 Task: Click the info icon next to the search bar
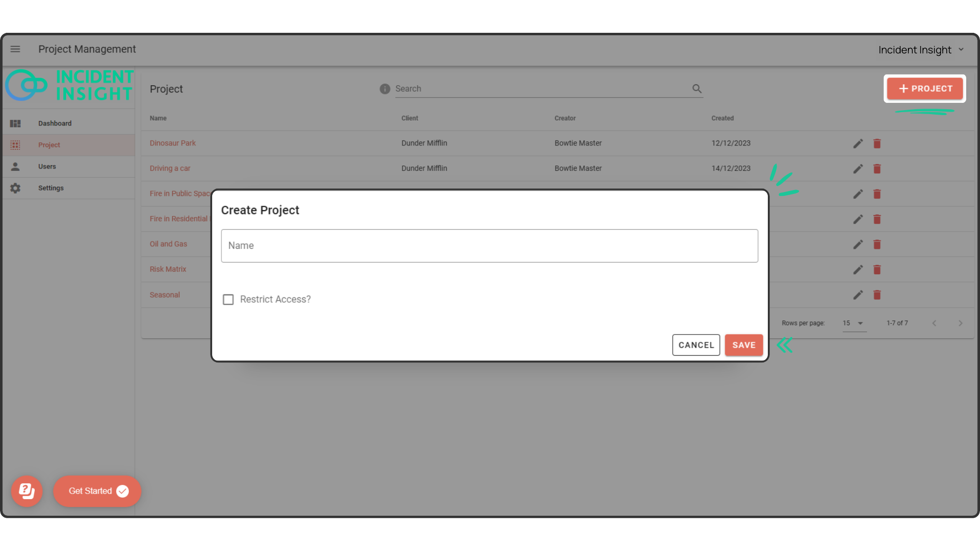coord(385,89)
